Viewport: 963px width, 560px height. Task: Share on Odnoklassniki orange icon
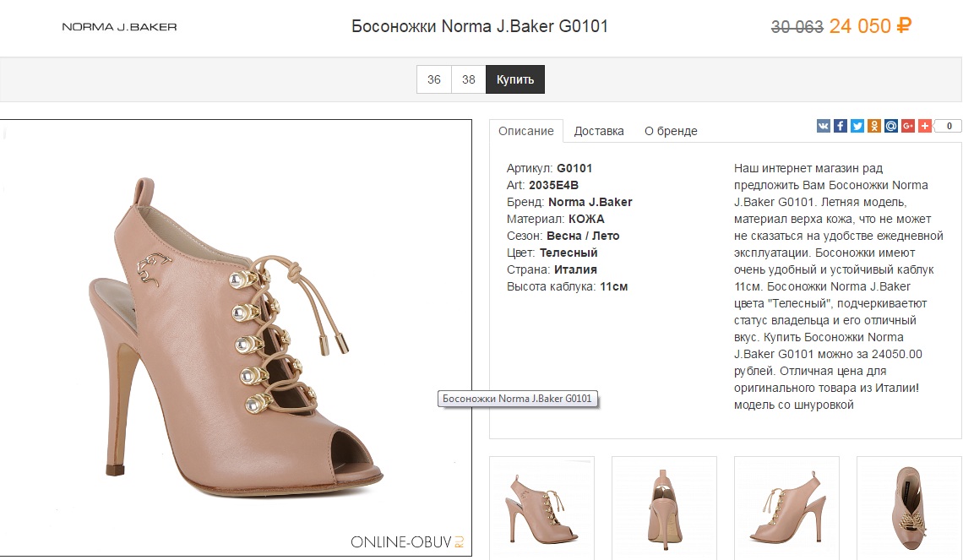874,126
